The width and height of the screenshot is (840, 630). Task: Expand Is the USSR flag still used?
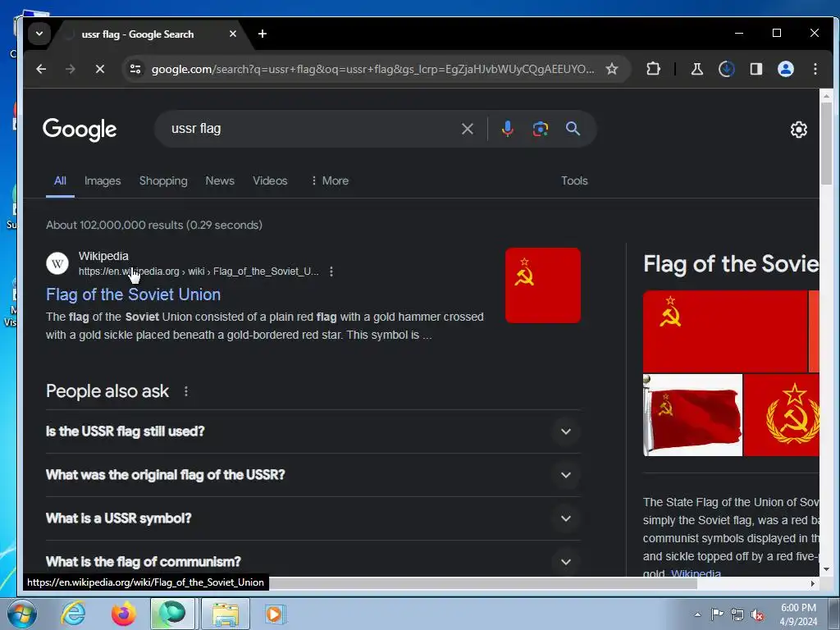pyautogui.click(x=313, y=431)
